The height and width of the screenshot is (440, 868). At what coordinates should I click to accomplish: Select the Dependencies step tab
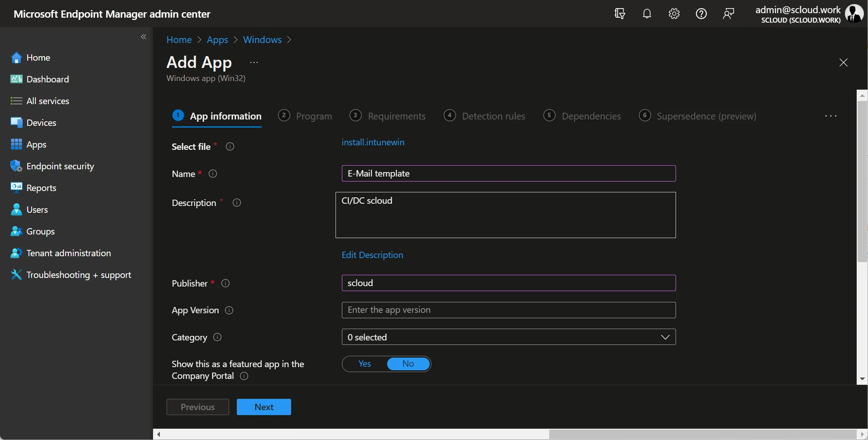(582, 116)
